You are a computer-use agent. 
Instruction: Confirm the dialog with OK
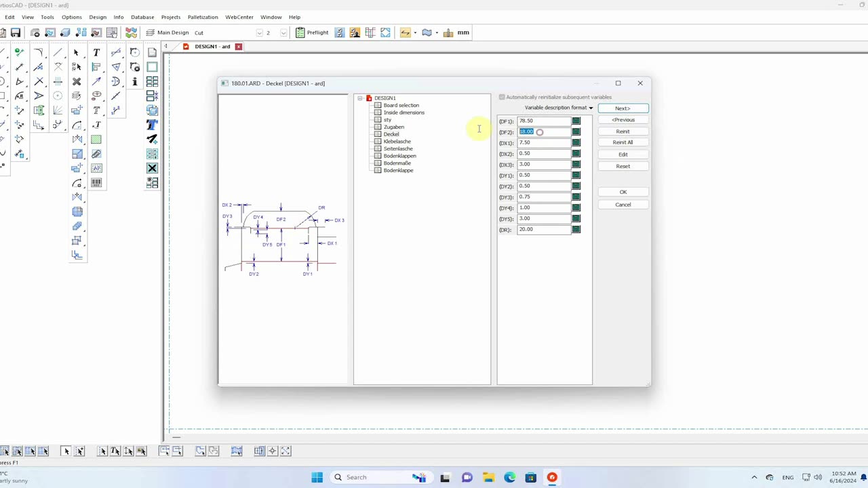623,192
